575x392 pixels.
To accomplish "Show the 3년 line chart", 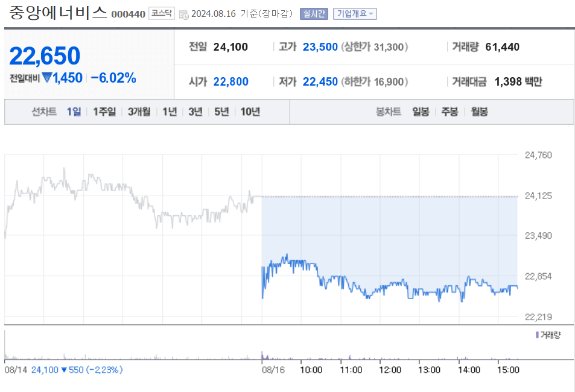I will coord(195,112).
